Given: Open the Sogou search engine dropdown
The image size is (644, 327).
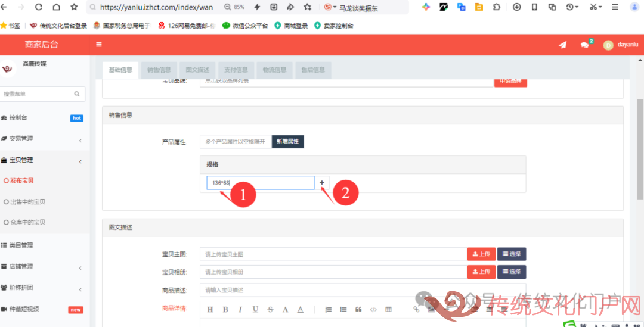Looking at the screenshot, I should (x=330, y=7).
